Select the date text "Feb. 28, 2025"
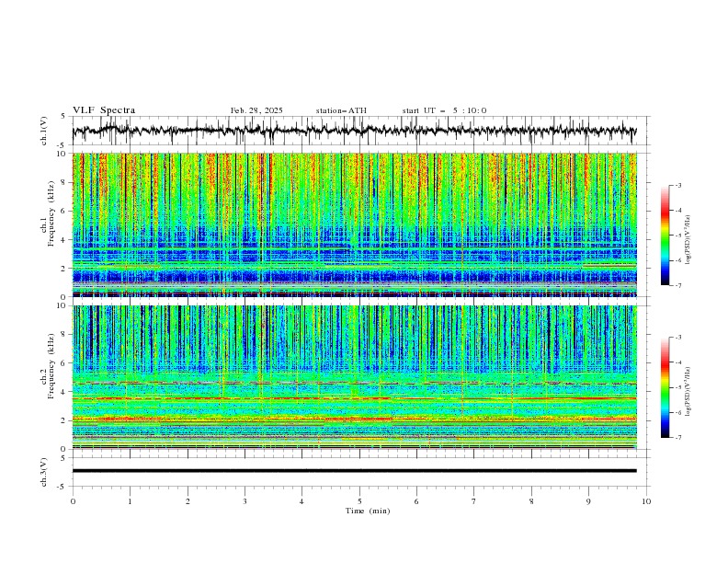This screenshot has height=563, width=728. [x=256, y=110]
